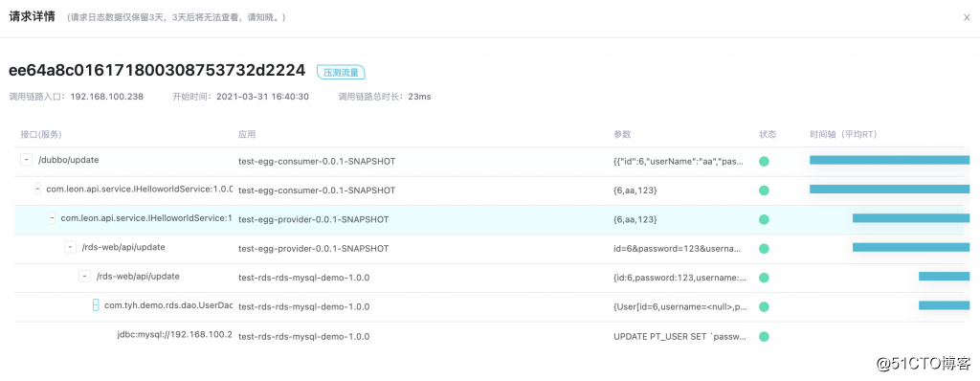Collapse the com.tyh.demo.rds.dao.UserDao node
The height and width of the screenshot is (381, 980).
tap(96, 305)
